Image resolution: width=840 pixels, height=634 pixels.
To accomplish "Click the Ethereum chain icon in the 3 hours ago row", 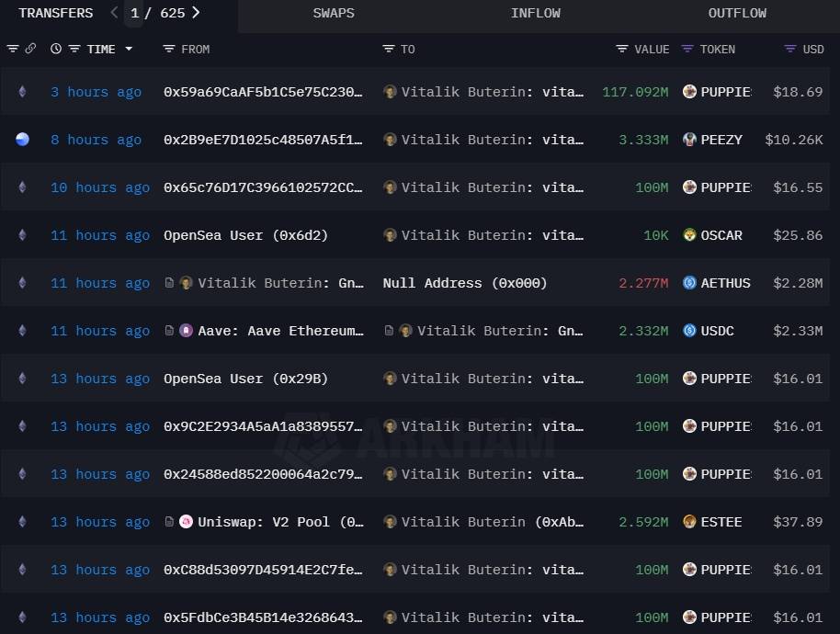I will point(22,92).
